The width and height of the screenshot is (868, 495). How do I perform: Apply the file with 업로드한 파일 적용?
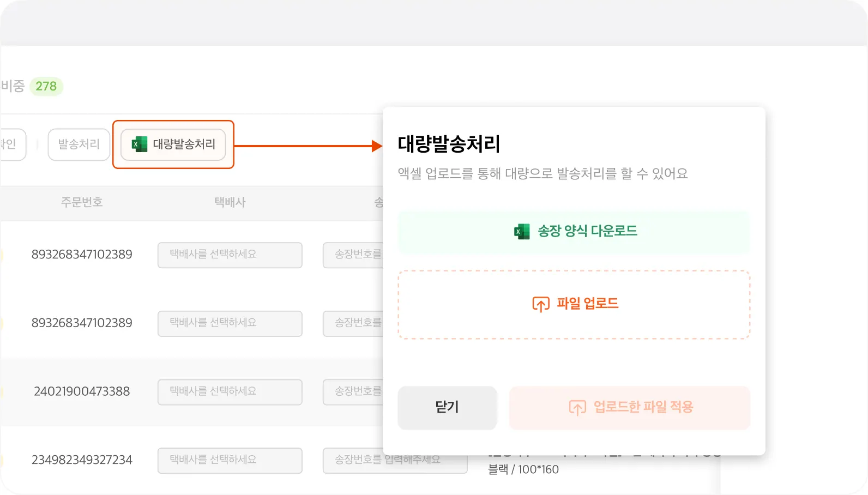click(630, 407)
